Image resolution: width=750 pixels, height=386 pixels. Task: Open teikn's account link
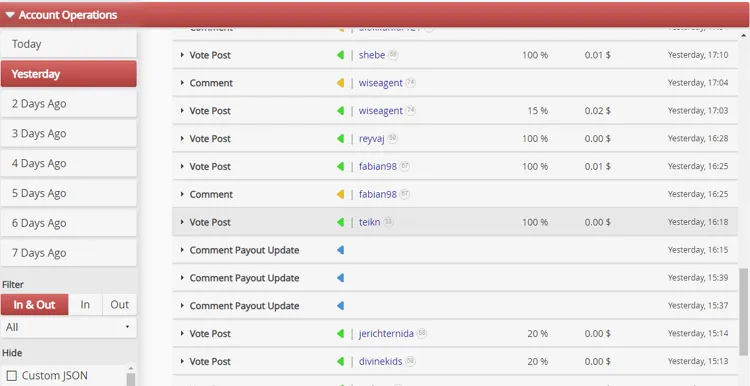[x=369, y=222]
